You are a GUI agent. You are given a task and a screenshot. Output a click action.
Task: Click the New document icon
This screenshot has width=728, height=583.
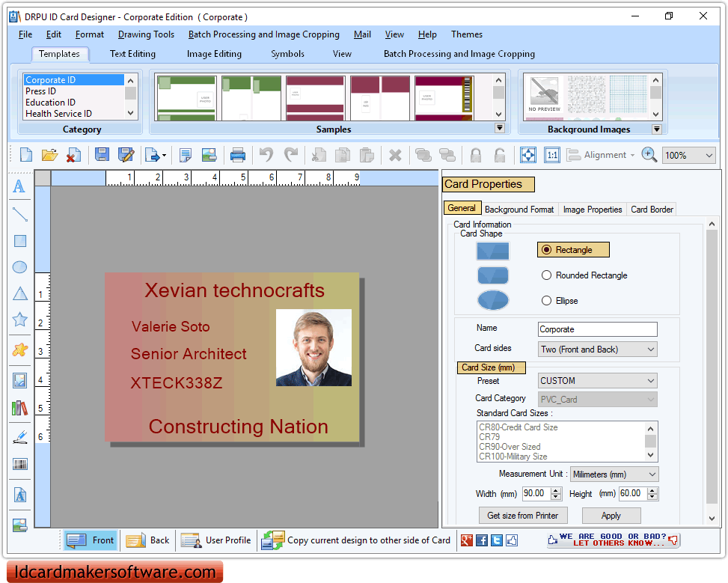tap(26, 155)
